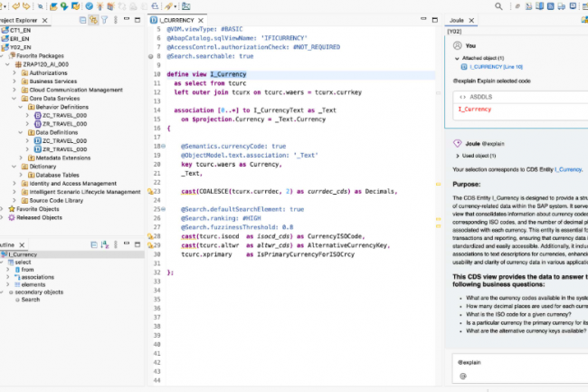Click the forward navigation arrow in toolbar
Image resolution: width=588 pixels, height=392 pixels.
26,6
